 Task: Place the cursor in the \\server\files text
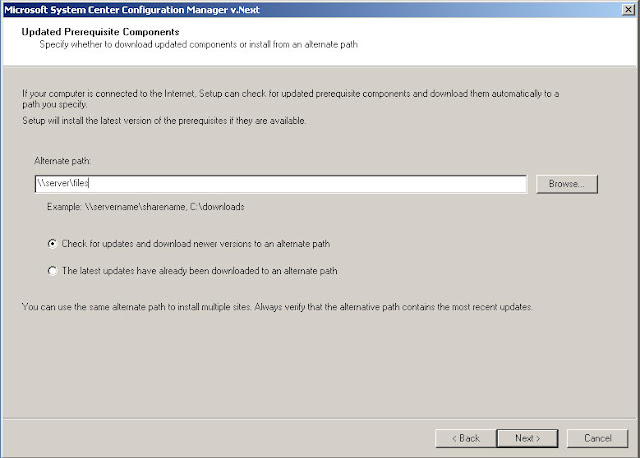[x=63, y=183]
